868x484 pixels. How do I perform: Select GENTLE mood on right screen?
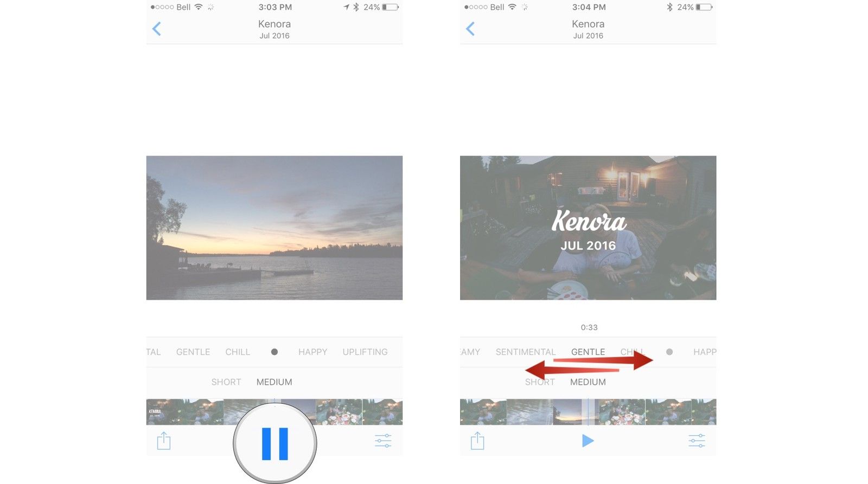588,352
